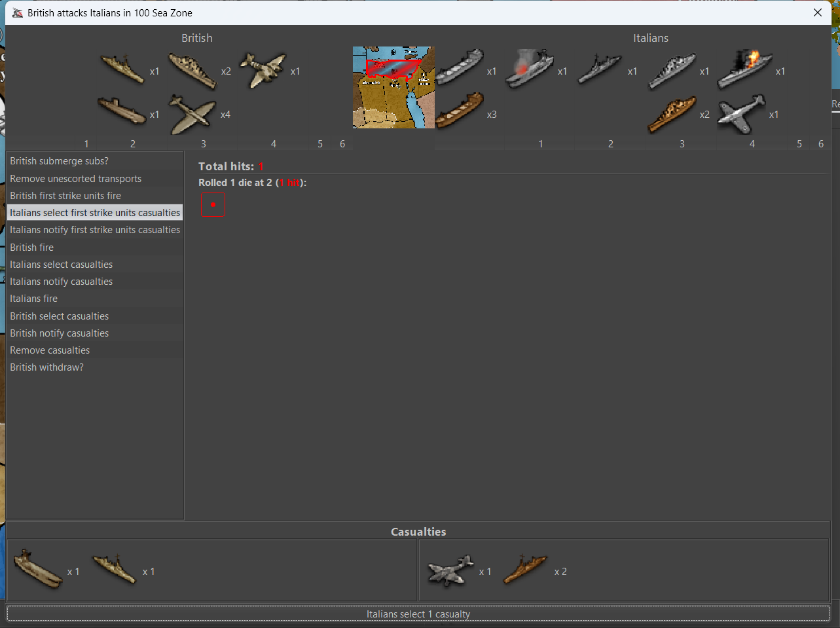Select the British select casualties step

(x=95, y=316)
